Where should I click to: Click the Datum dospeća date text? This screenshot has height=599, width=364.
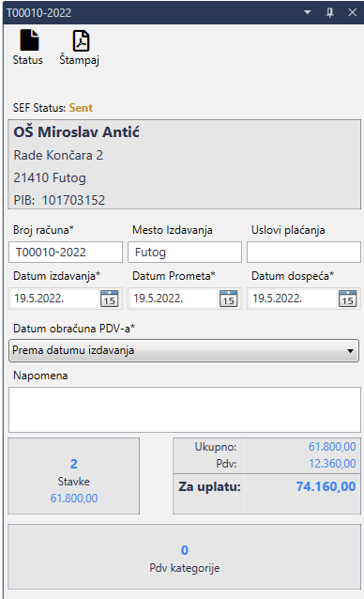[277, 298]
